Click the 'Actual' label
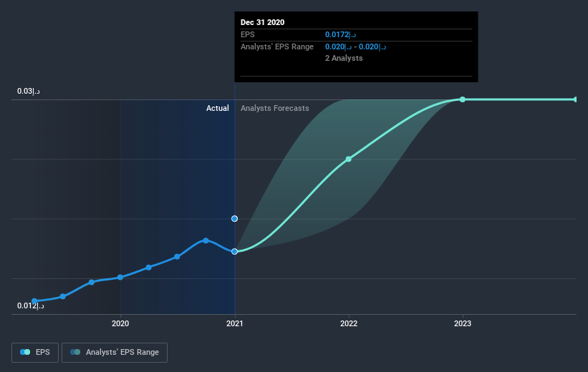 point(218,108)
